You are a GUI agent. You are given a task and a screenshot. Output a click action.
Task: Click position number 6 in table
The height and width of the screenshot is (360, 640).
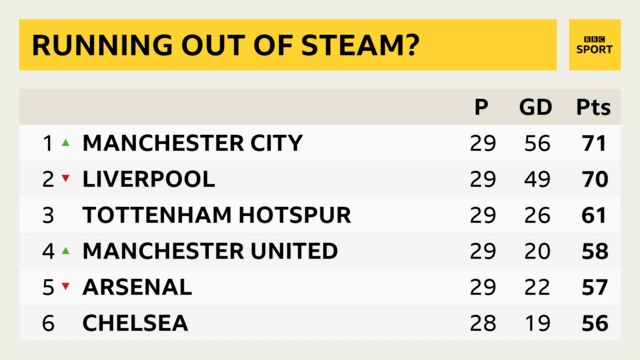48,323
